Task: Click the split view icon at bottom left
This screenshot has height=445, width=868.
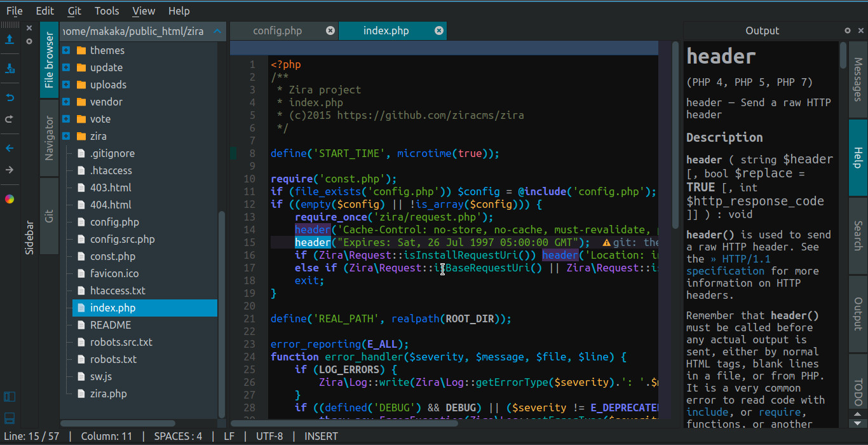Action: click(x=9, y=396)
